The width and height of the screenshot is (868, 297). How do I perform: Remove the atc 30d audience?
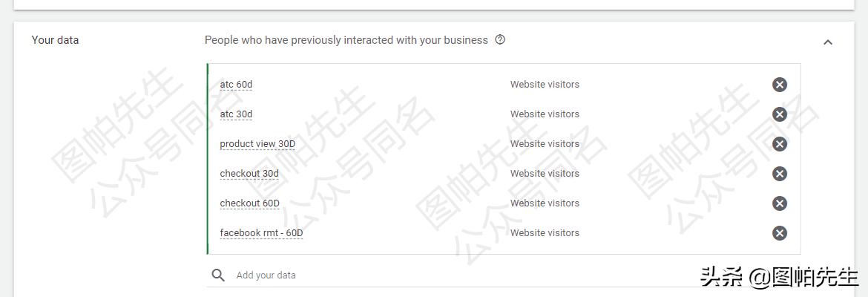(x=779, y=114)
